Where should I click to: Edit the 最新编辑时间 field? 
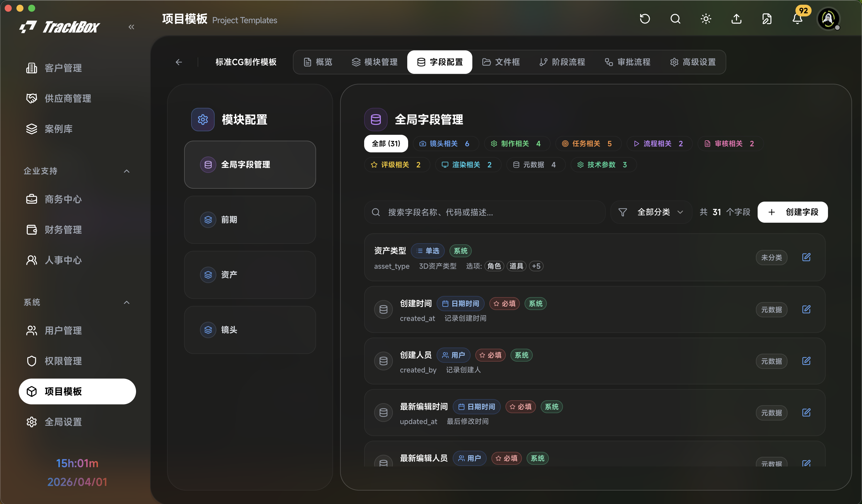[x=806, y=412]
